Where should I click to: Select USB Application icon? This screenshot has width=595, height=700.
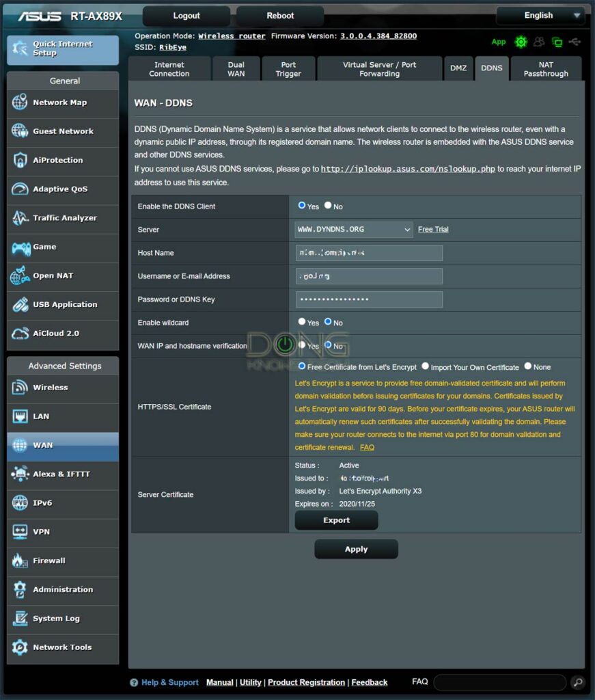[x=20, y=304]
